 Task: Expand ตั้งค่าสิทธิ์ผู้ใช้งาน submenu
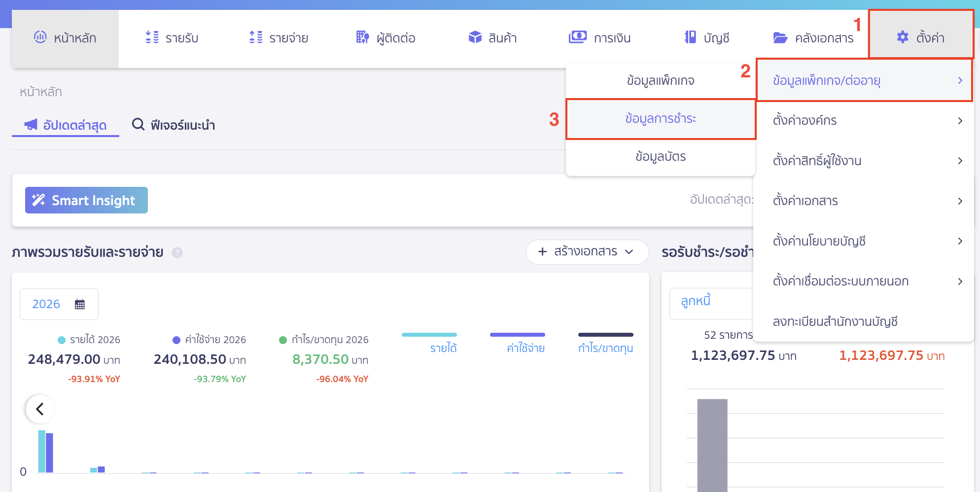coord(864,161)
